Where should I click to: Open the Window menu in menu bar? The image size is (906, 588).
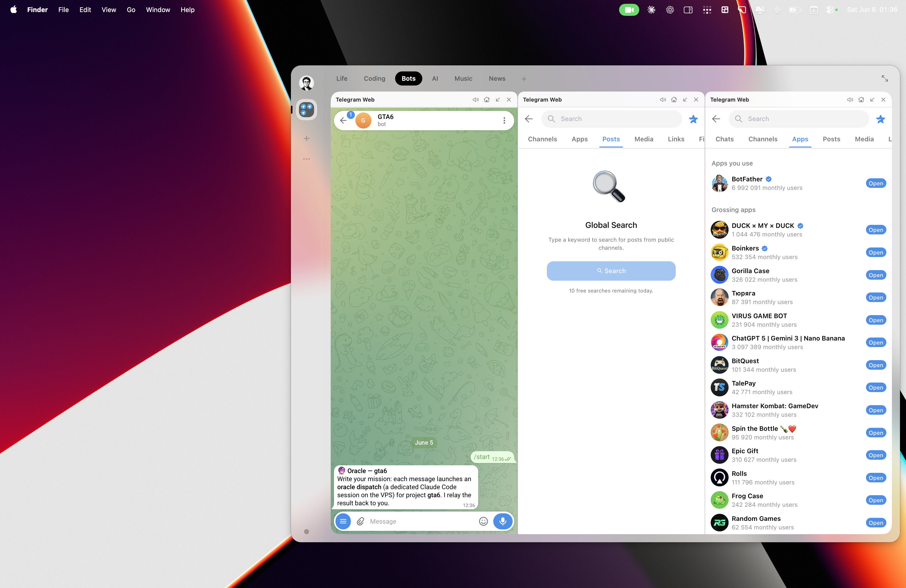158,10
